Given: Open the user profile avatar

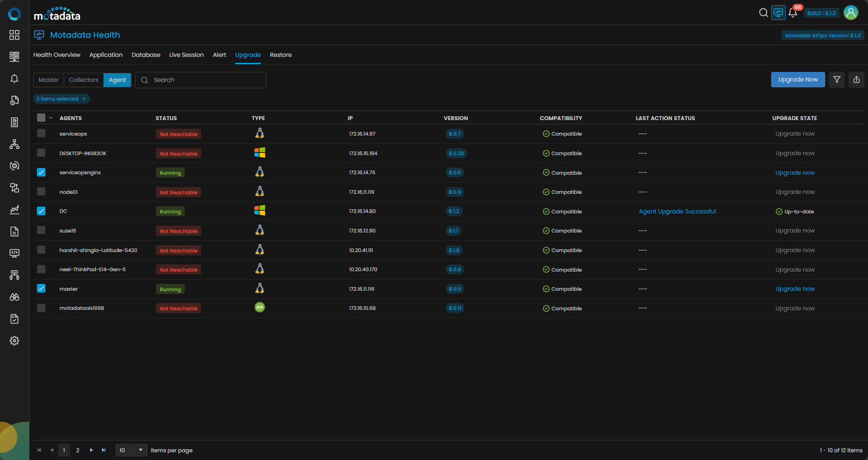Looking at the screenshot, I should [x=851, y=13].
